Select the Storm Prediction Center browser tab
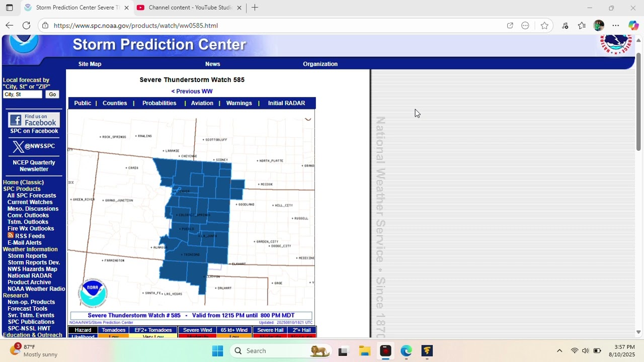644x362 pixels. [76, 8]
